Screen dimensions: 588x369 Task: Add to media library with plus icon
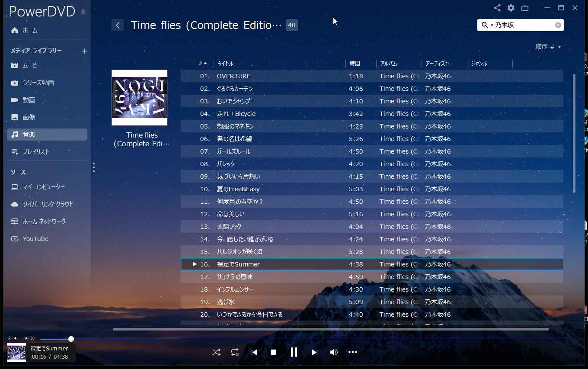85,51
